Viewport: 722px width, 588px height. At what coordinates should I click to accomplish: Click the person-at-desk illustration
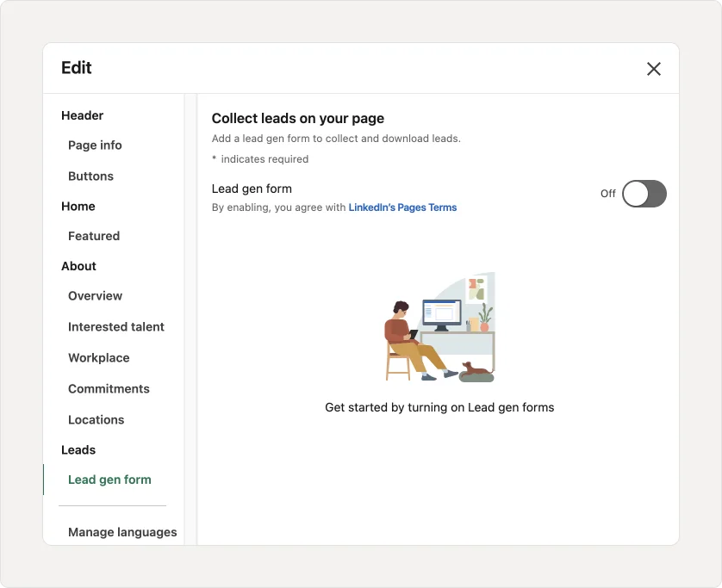[439, 327]
